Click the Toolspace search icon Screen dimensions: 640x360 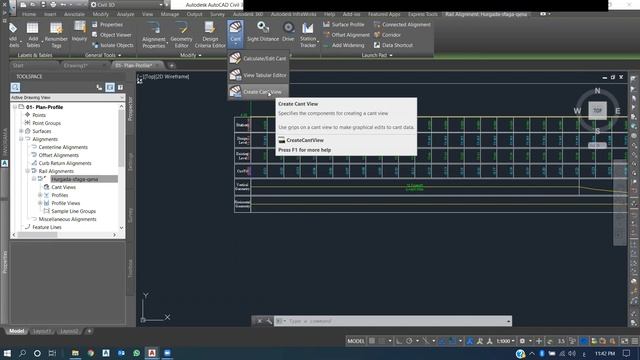(16, 87)
